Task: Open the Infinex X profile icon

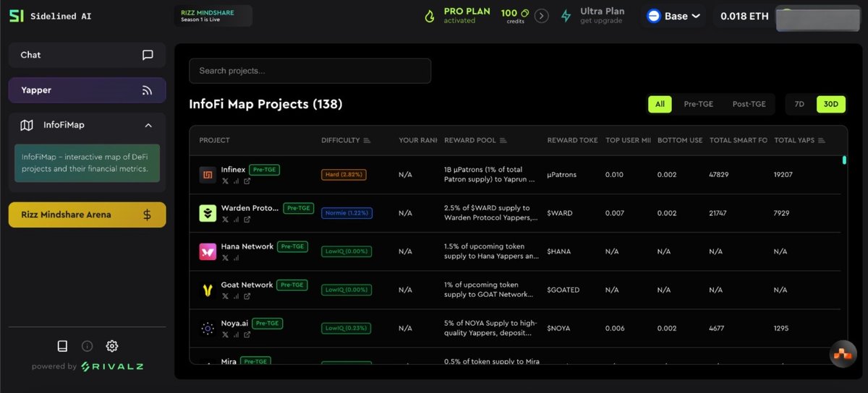Action: pos(225,181)
